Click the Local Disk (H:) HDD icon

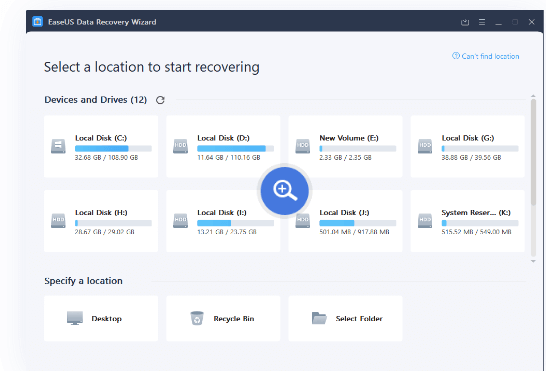pyautogui.click(x=58, y=221)
